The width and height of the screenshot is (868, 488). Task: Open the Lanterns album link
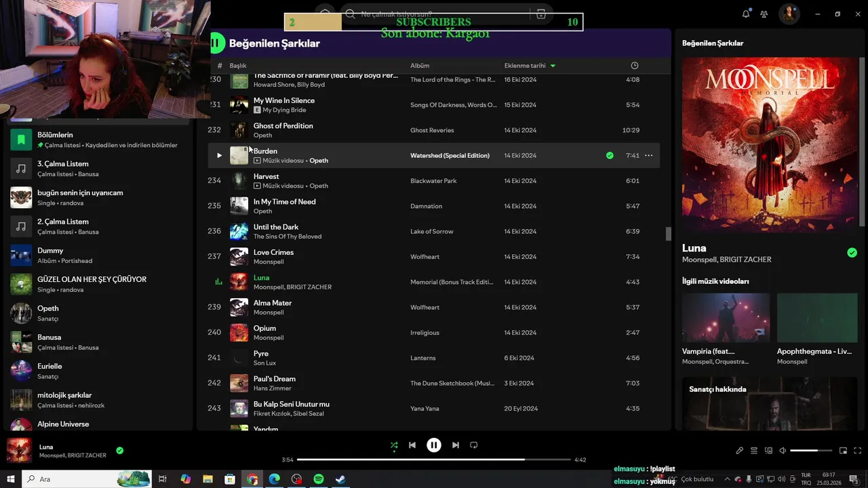point(422,358)
